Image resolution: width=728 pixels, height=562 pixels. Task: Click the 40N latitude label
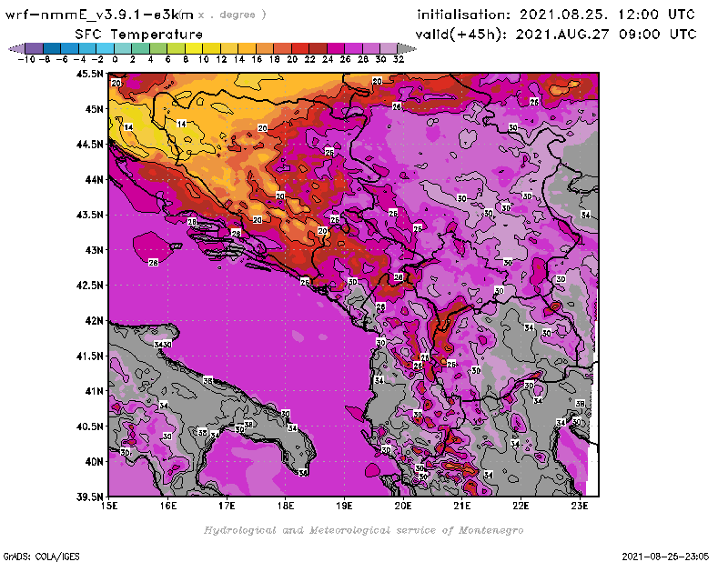pos(94,462)
